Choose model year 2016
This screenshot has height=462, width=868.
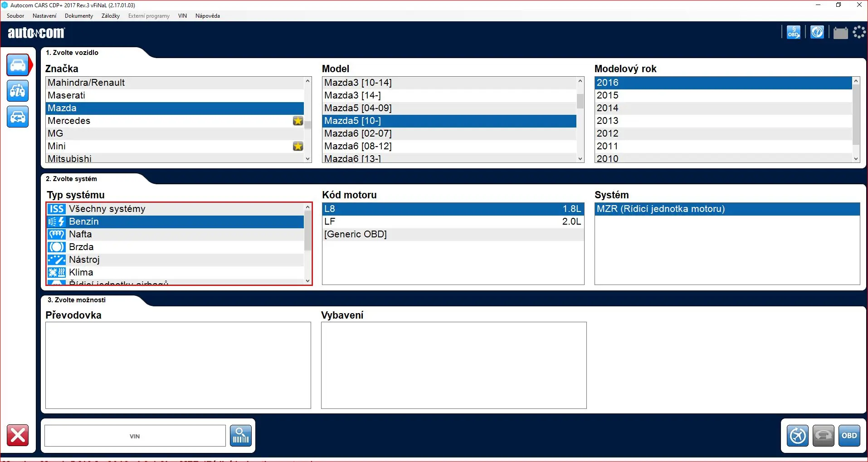723,83
